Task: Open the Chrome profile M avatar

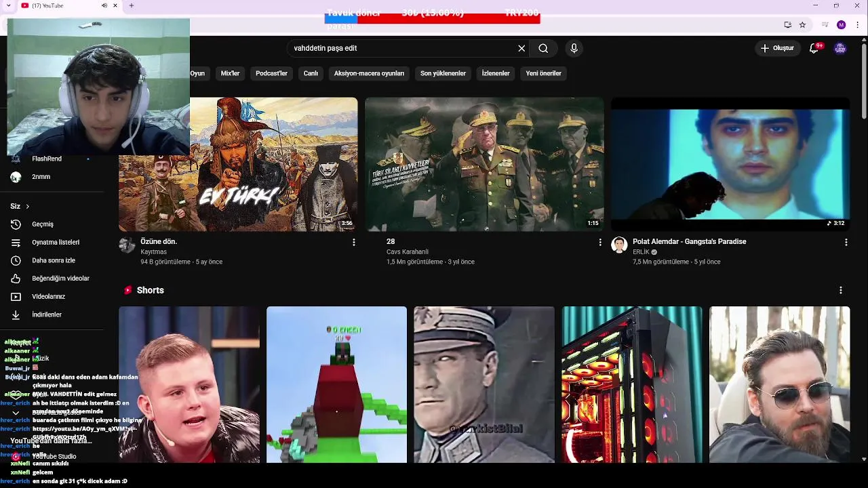Action: tap(841, 25)
